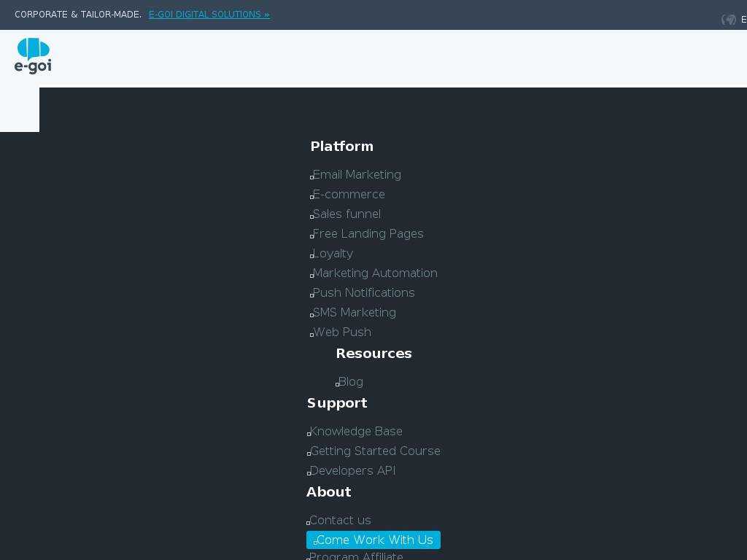Open Push Notifications link
The image size is (747, 560).
pos(363,293)
